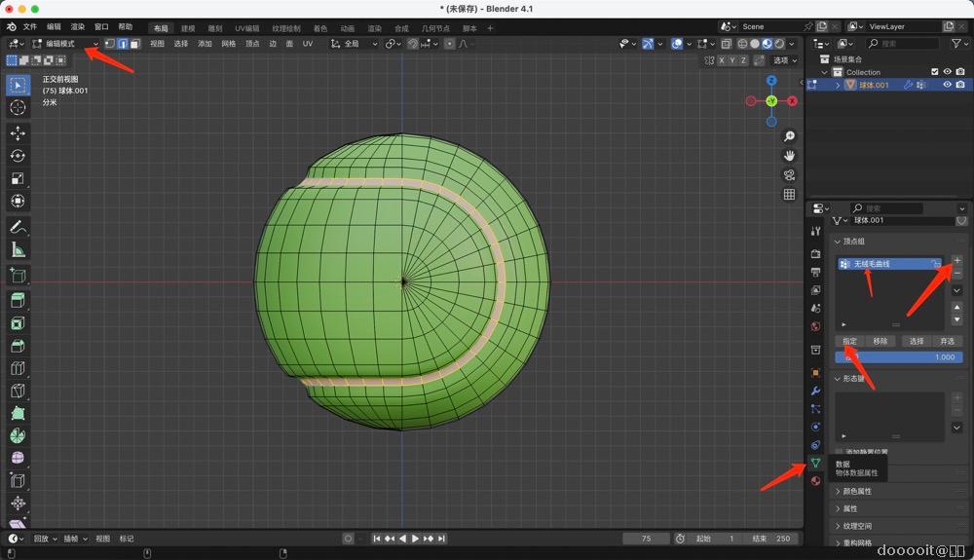Open the Object Data properties tab
Image resolution: width=974 pixels, height=560 pixels.
[815, 463]
